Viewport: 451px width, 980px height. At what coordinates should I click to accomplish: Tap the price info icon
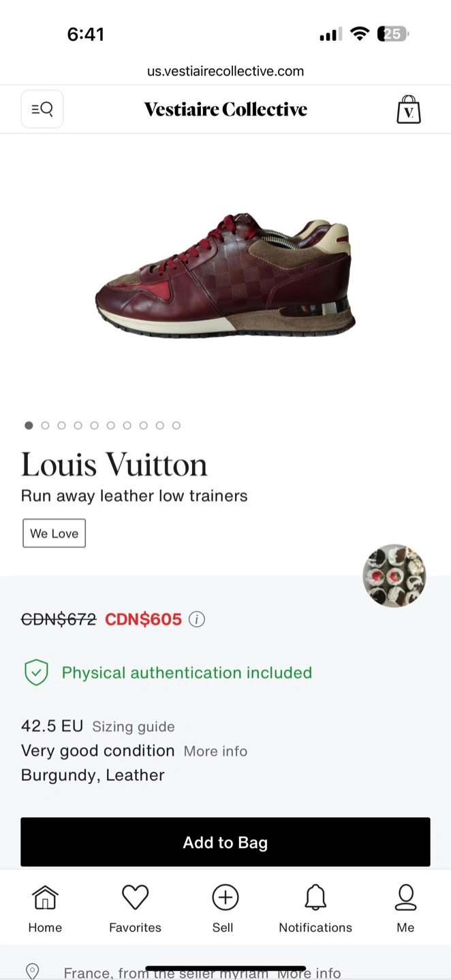point(197,619)
